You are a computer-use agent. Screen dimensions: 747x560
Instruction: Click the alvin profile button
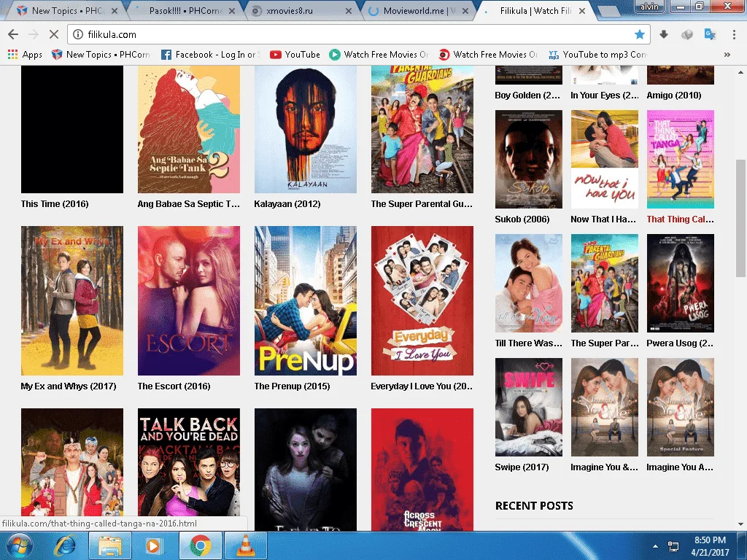649,6
